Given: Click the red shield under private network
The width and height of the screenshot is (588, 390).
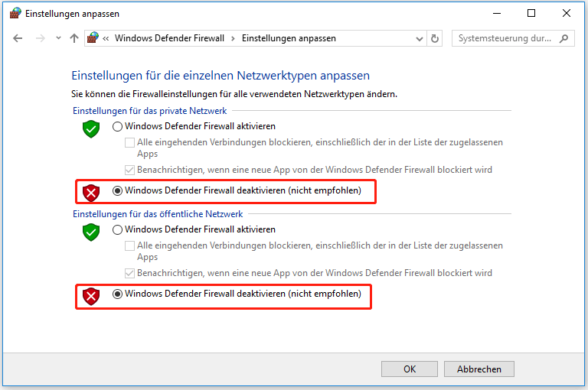Looking at the screenshot, I should click(92, 191).
